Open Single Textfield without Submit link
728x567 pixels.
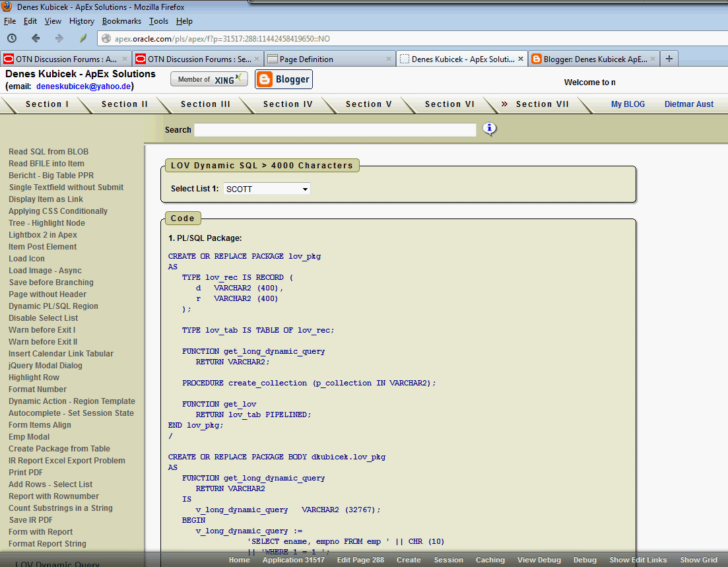click(67, 187)
